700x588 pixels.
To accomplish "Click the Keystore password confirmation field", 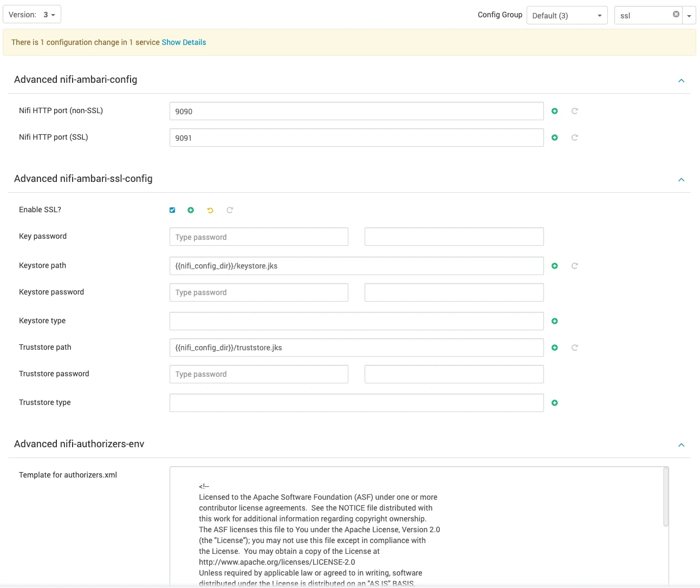I will click(x=454, y=292).
